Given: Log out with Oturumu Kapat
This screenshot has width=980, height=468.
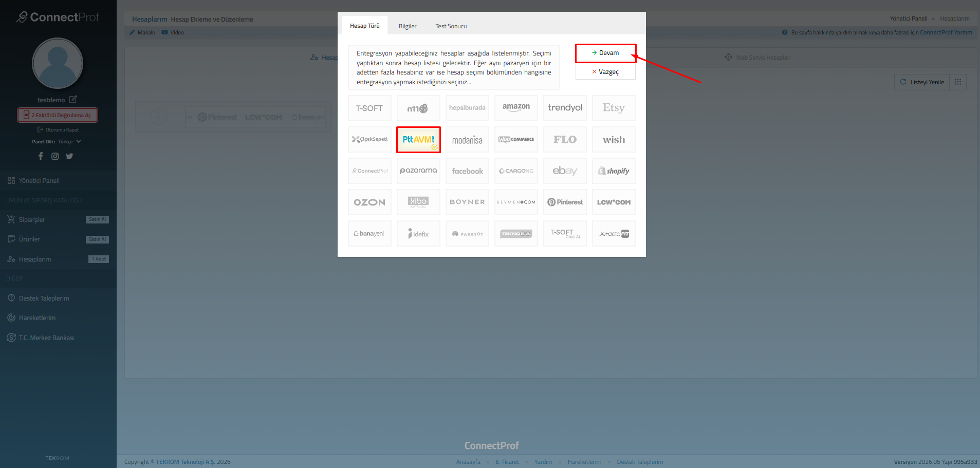Looking at the screenshot, I should pyautogui.click(x=58, y=130).
